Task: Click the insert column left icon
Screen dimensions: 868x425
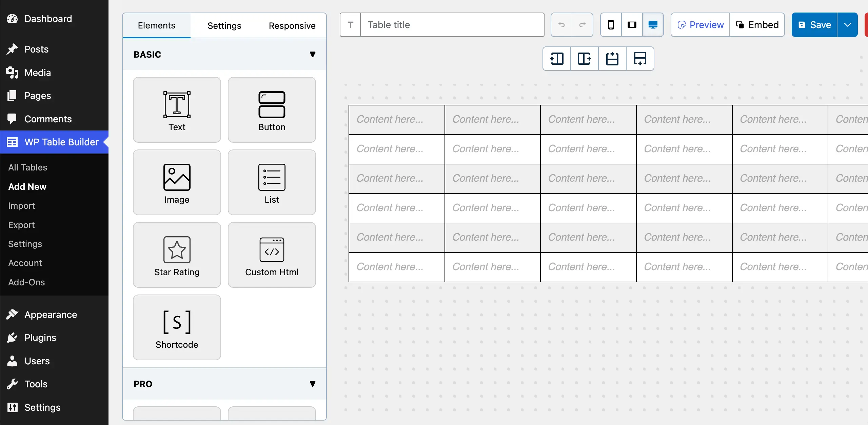Action: (x=556, y=59)
